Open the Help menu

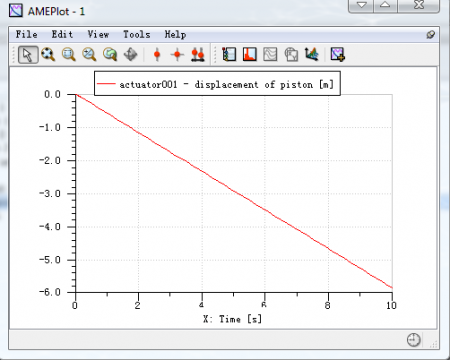(x=175, y=34)
